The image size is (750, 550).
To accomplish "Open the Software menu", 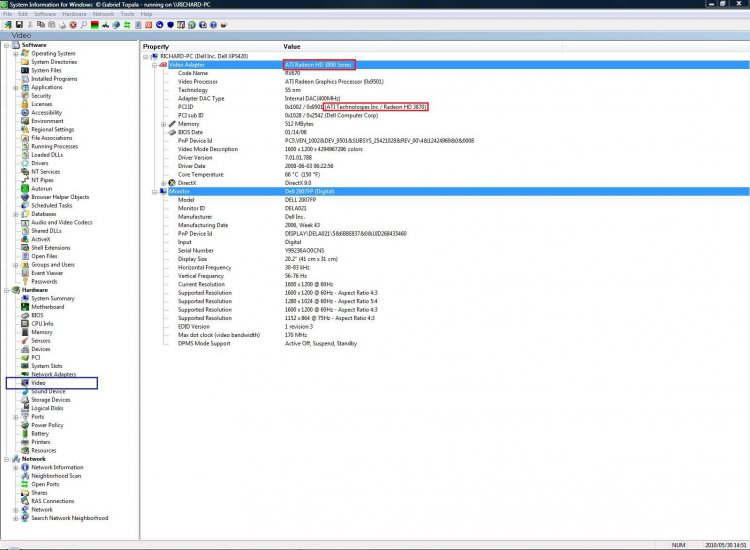I will 44,14.
